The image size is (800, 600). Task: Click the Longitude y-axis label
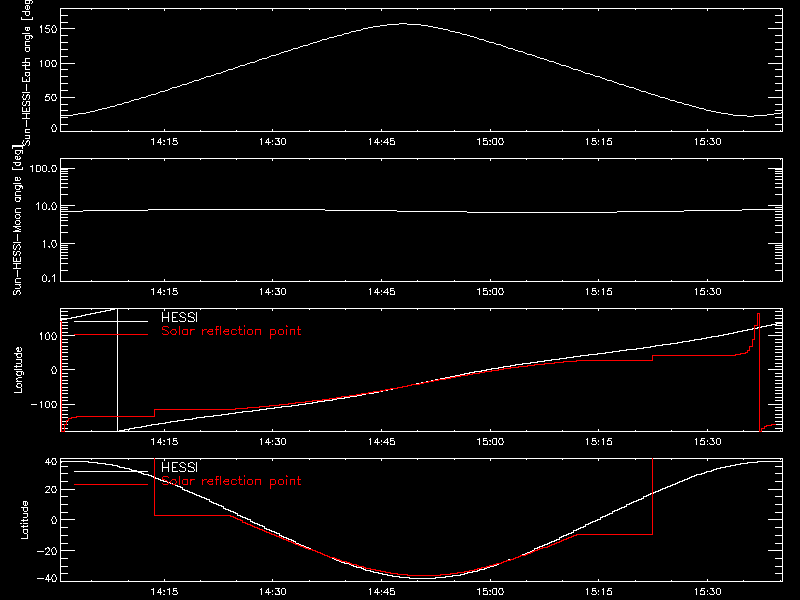point(18,370)
